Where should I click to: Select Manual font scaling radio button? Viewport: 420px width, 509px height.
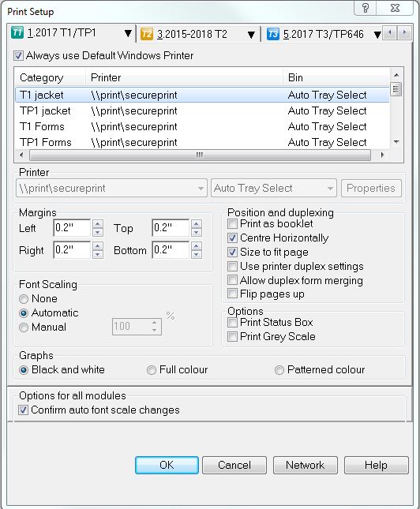(24, 327)
